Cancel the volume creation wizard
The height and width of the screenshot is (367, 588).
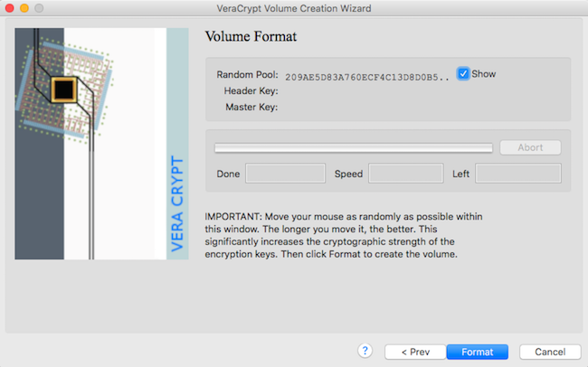click(550, 352)
